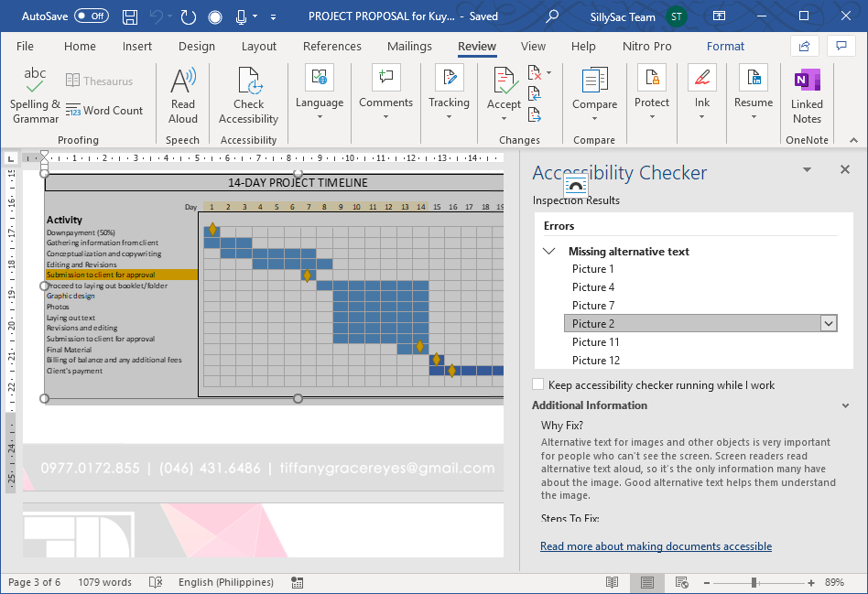Screen dimensions: 868x594
Task: Switch to Print Layout view in status bar
Action: point(647,582)
